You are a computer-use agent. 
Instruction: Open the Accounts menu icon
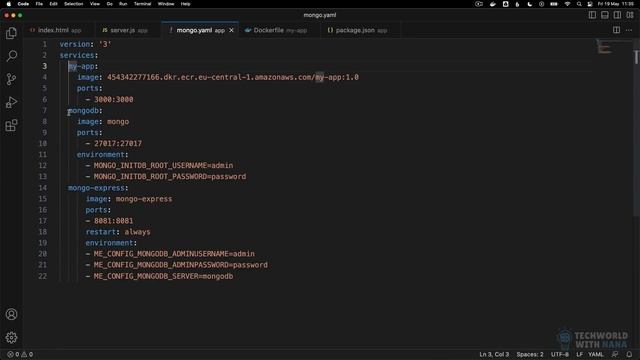(x=11, y=314)
